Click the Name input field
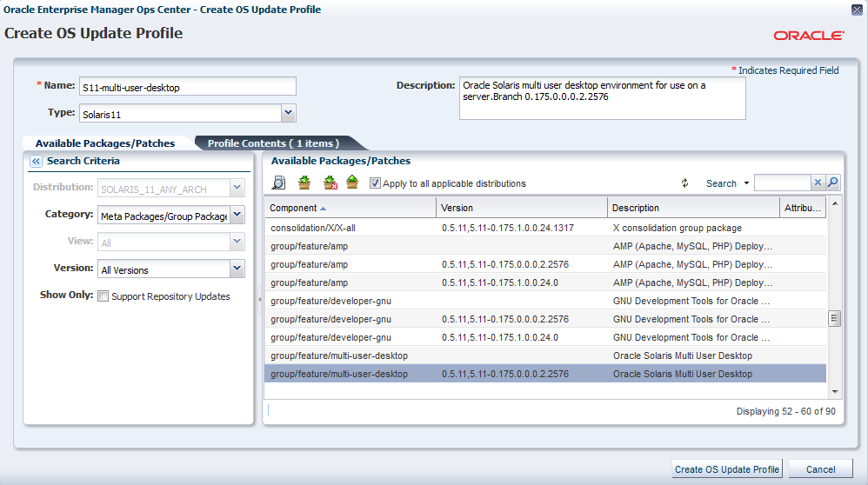Viewport: 868px width, 485px height. [x=188, y=86]
